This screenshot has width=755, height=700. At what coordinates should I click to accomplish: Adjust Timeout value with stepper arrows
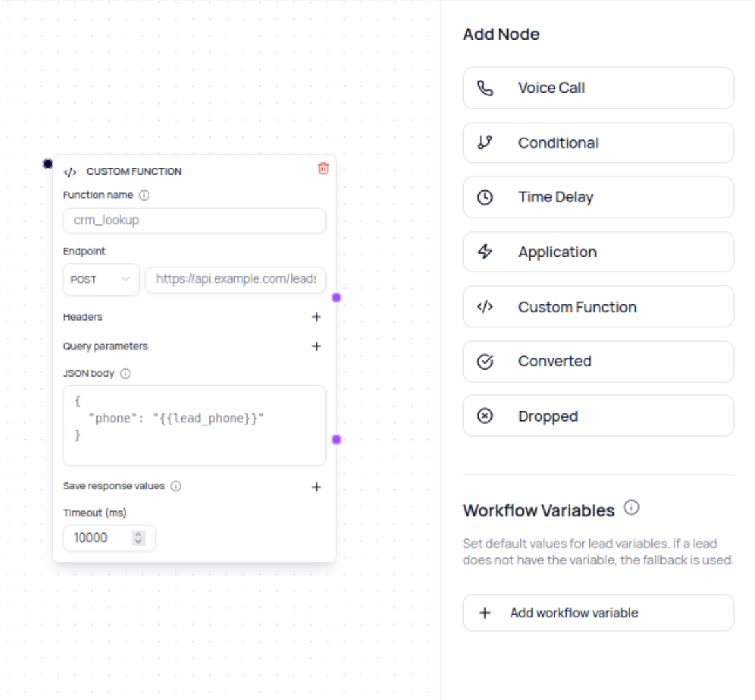(138, 538)
